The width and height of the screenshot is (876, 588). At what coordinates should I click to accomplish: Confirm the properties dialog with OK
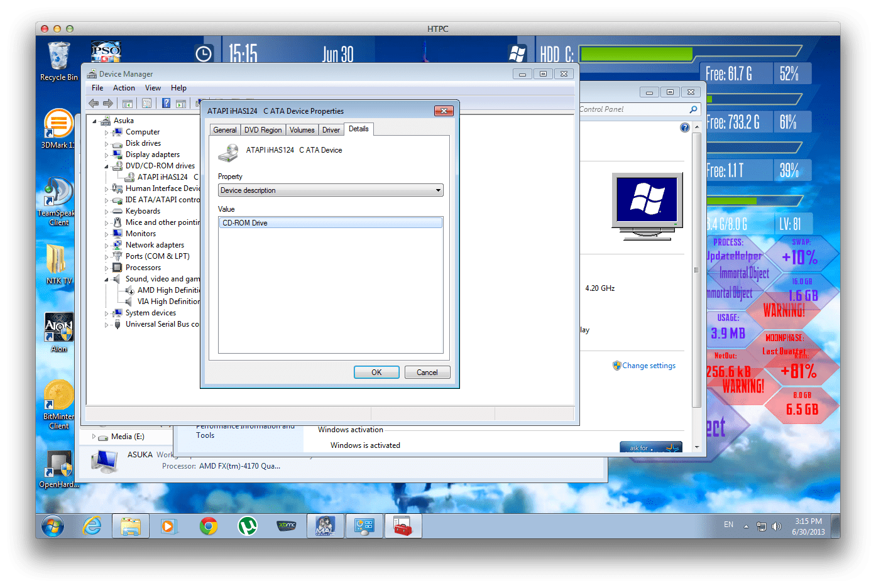[376, 372]
